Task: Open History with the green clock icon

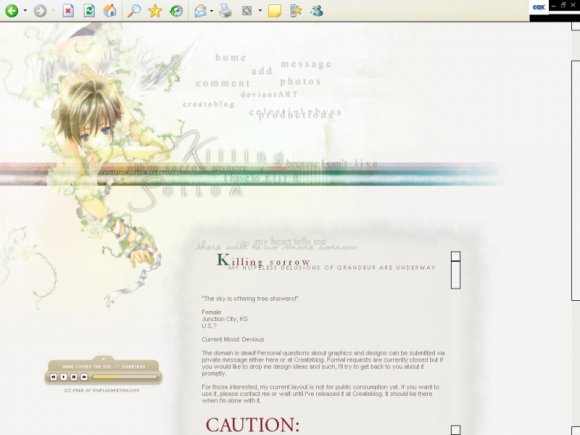Action: click(x=176, y=11)
